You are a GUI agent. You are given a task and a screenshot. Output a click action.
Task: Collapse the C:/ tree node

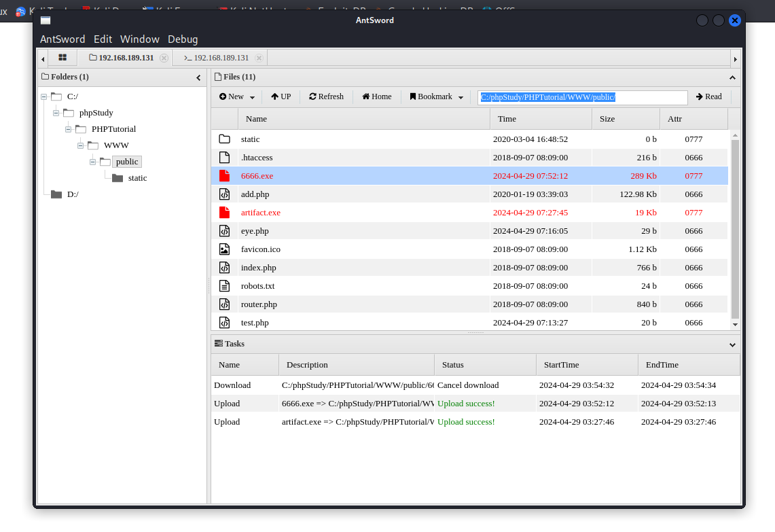pos(44,97)
